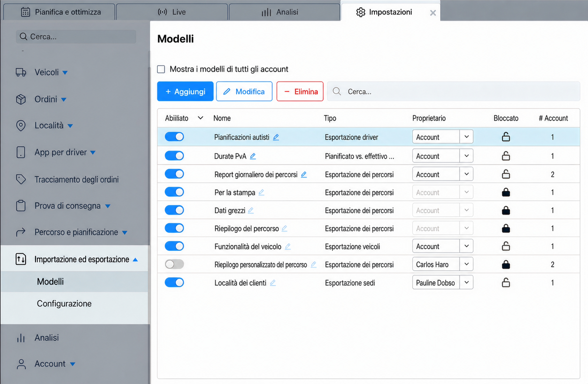Click the Modifica button
588x384 pixels.
pyautogui.click(x=244, y=92)
